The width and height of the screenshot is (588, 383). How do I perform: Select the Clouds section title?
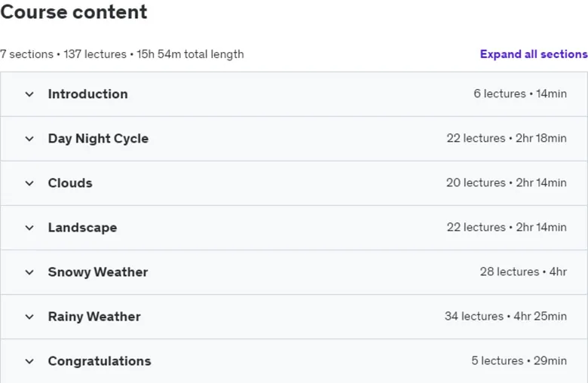coord(70,182)
